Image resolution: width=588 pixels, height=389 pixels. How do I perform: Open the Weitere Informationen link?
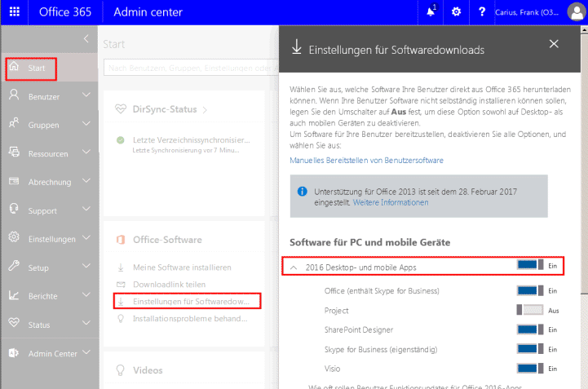tap(391, 202)
